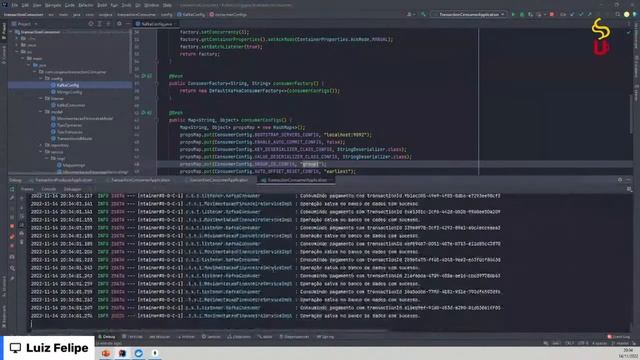This screenshot has height=360, width=640.
Task: Open the Services tool window button
Action: [211, 337]
